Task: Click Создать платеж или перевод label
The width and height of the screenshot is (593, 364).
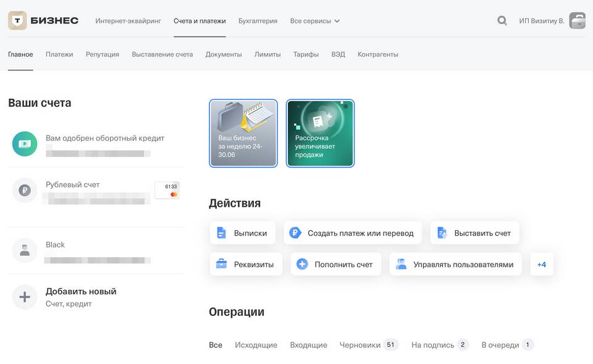Action: point(360,233)
